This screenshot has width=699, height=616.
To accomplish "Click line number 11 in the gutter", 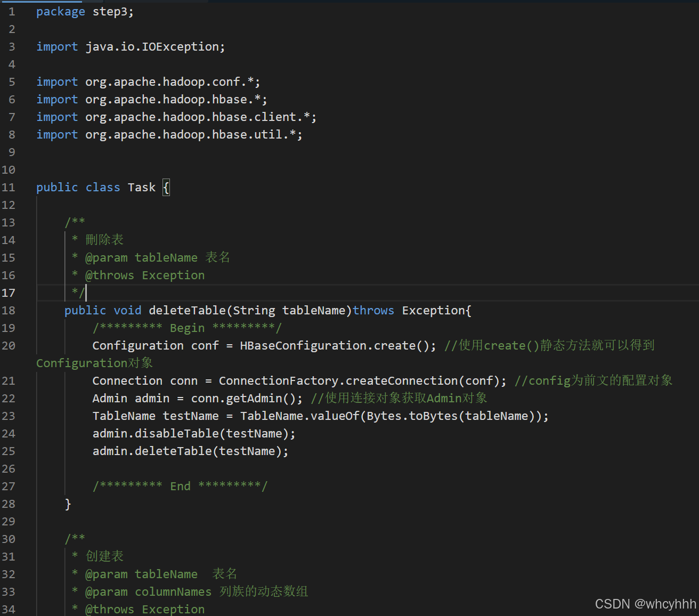I will pyautogui.click(x=9, y=188).
